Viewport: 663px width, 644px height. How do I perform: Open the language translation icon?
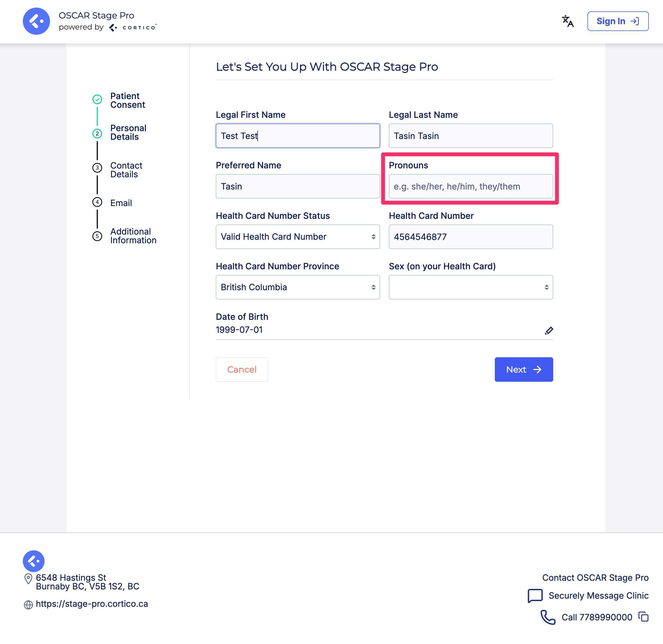(568, 21)
